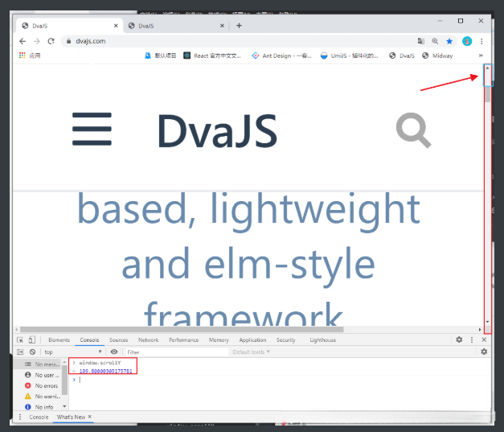
Task: Open the Midway bookmark
Action: point(437,56)
